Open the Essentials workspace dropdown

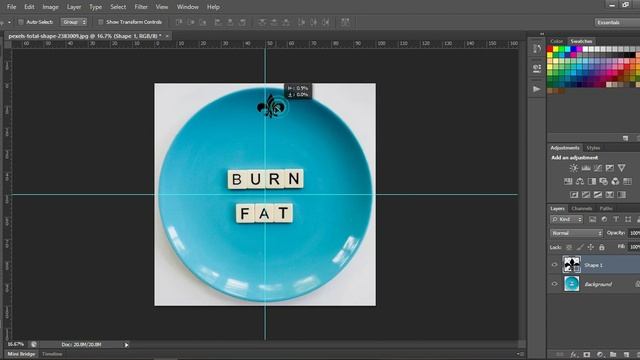coord(617,22)
